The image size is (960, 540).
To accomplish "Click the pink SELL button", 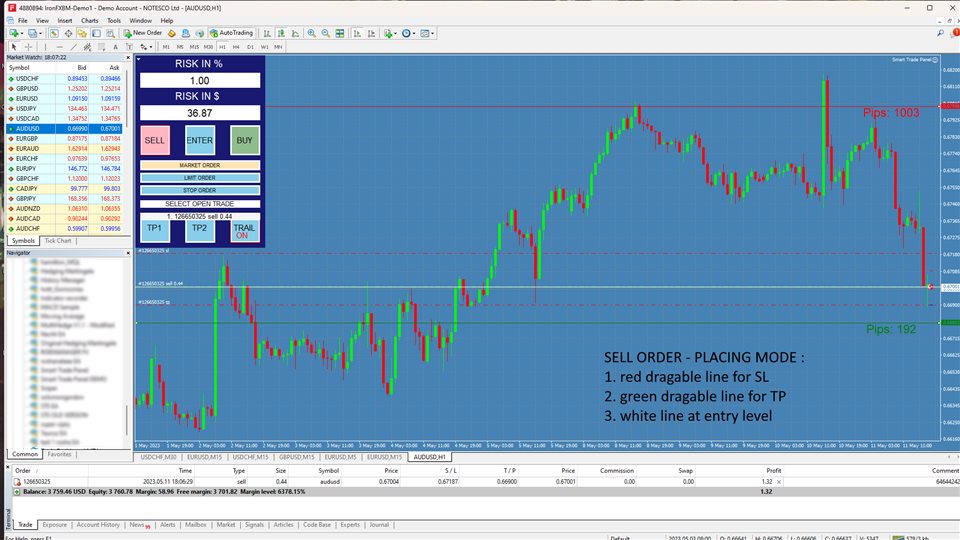I will coord(154,140).
